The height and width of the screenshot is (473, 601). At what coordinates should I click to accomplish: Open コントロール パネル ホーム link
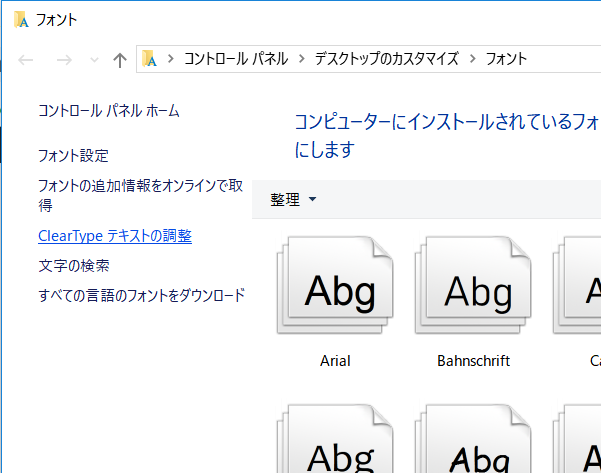click(109, 111)
